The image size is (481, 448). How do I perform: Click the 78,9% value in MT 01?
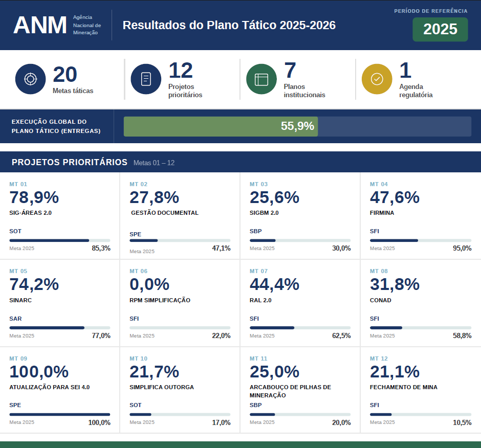[34, 197]
